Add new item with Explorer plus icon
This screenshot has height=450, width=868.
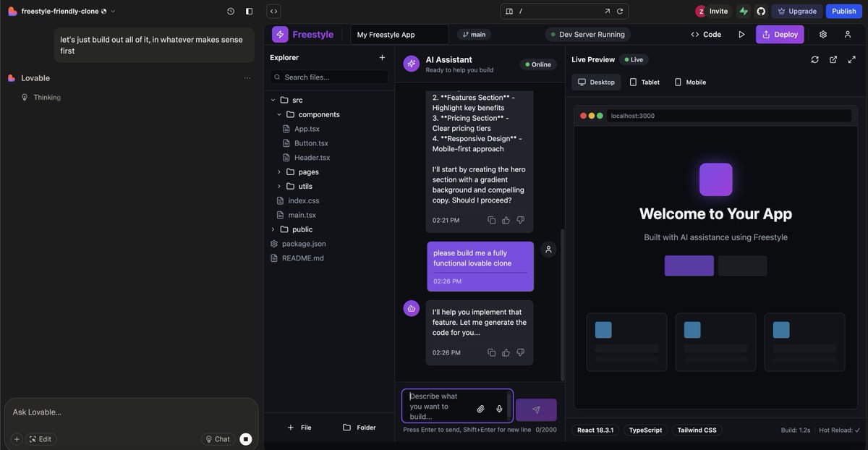[x=382, y=58]
